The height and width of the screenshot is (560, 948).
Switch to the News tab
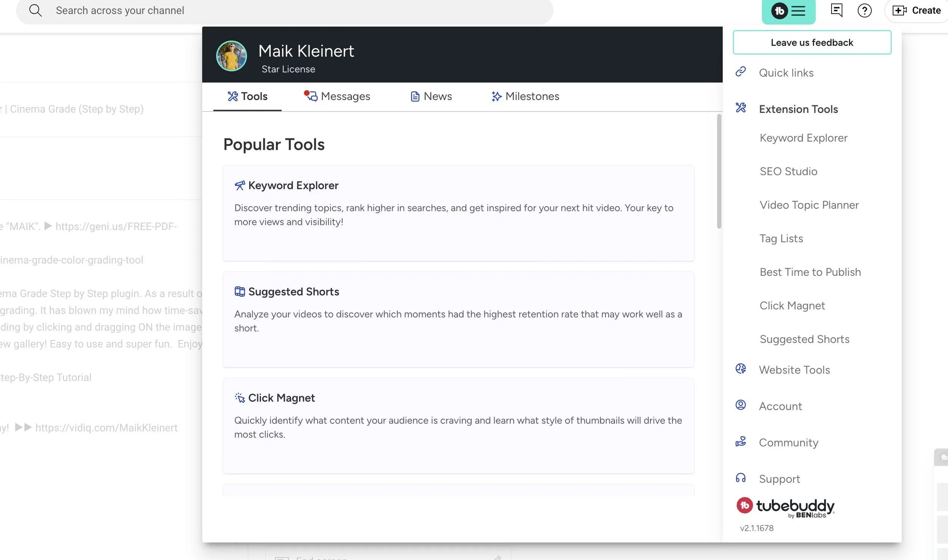(431, 96)
